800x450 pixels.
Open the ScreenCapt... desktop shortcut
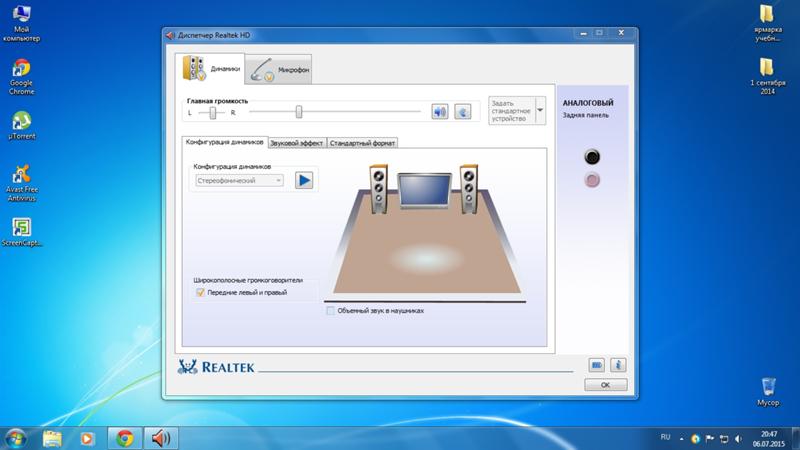[x=21, y=232]
